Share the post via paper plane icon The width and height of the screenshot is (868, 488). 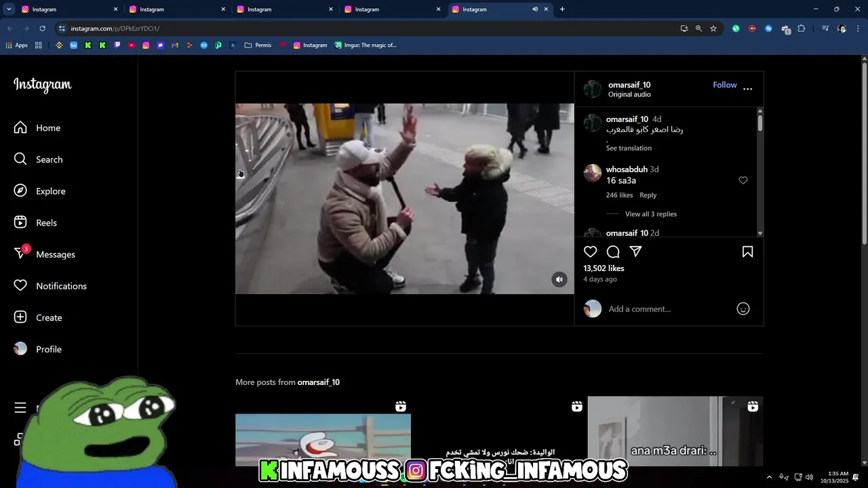(x=635, y=251)
